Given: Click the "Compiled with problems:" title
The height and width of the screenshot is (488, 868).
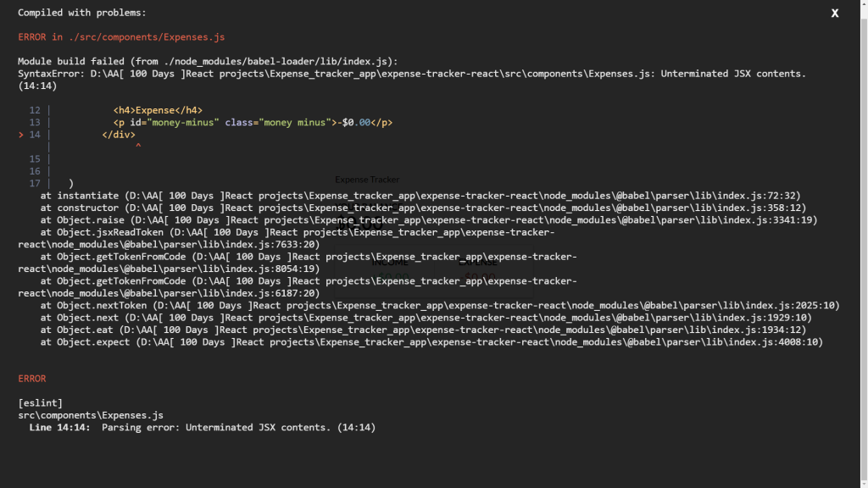Looking at the screenshot, I should 82,13.
